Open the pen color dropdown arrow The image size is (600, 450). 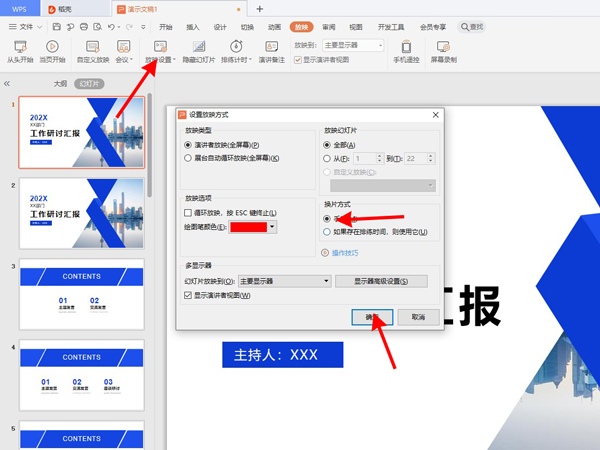click(x=272, y=227)
